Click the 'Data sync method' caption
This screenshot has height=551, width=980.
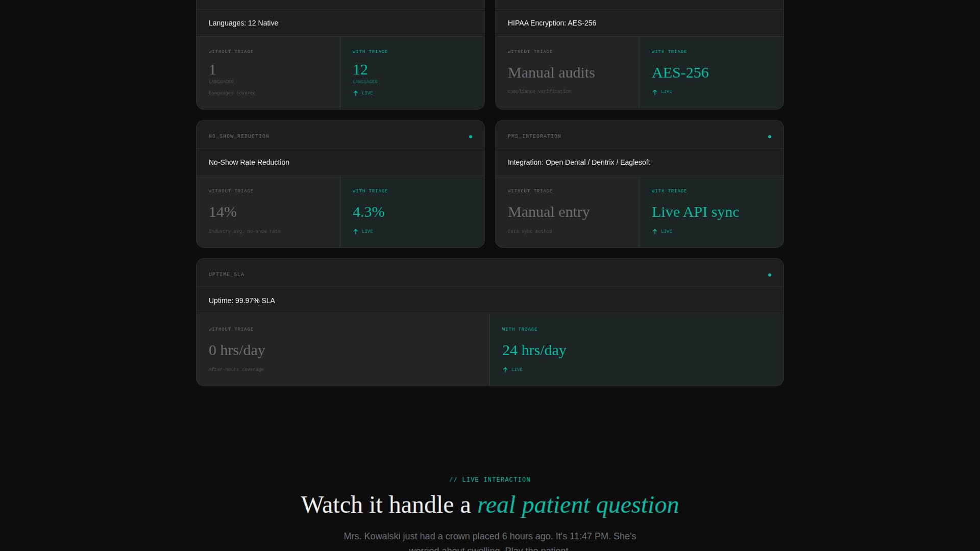[530, 231]
